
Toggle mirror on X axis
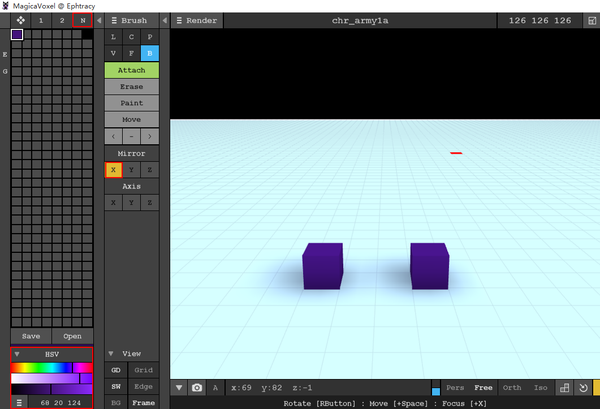[113, 171]
